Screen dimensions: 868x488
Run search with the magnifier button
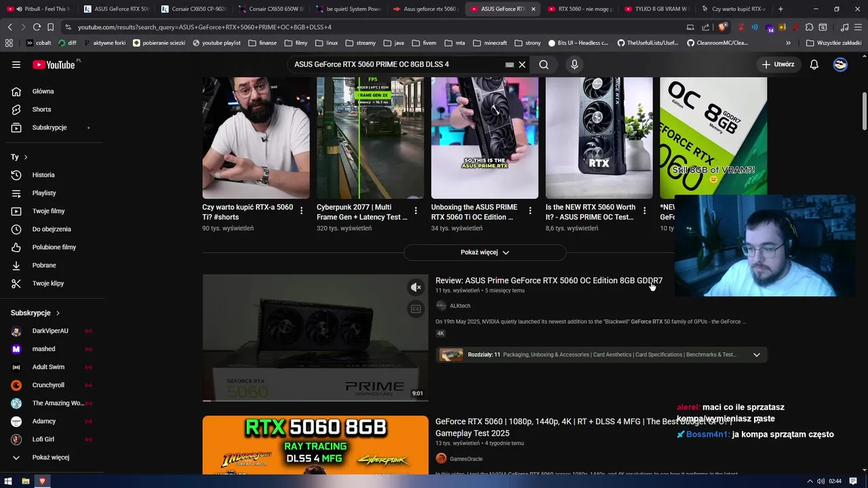tap(544, 64)
